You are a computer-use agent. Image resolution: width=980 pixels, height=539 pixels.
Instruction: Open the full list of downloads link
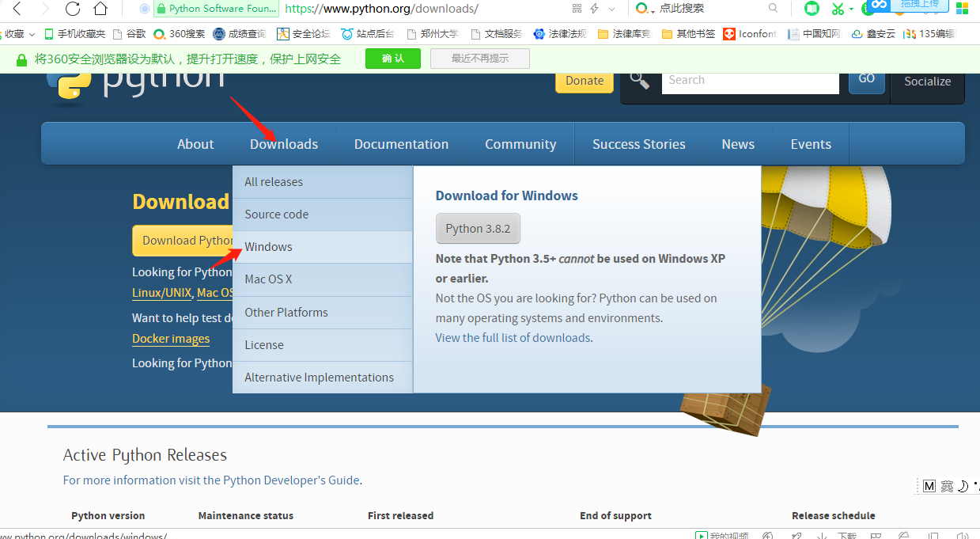point(513,337)
